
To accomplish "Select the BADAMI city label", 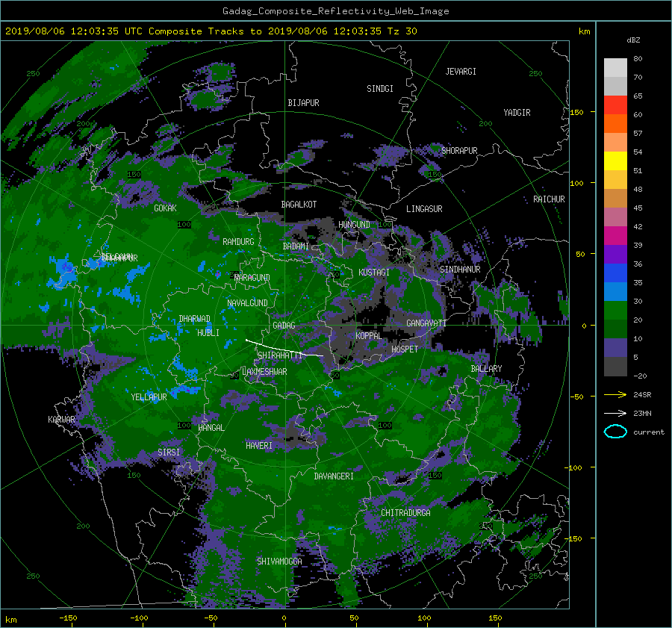I will coord(296,246).
